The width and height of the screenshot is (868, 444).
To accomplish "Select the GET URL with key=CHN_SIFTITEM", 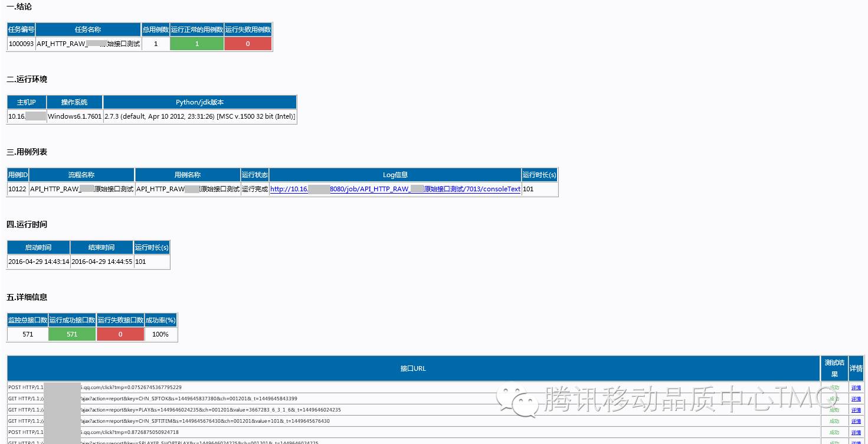I will 169,422.
